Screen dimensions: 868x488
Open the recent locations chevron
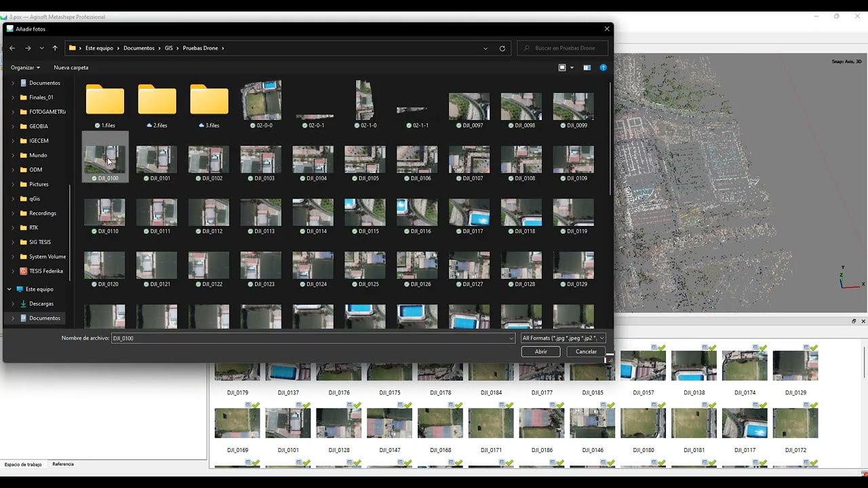coord(41,48)
